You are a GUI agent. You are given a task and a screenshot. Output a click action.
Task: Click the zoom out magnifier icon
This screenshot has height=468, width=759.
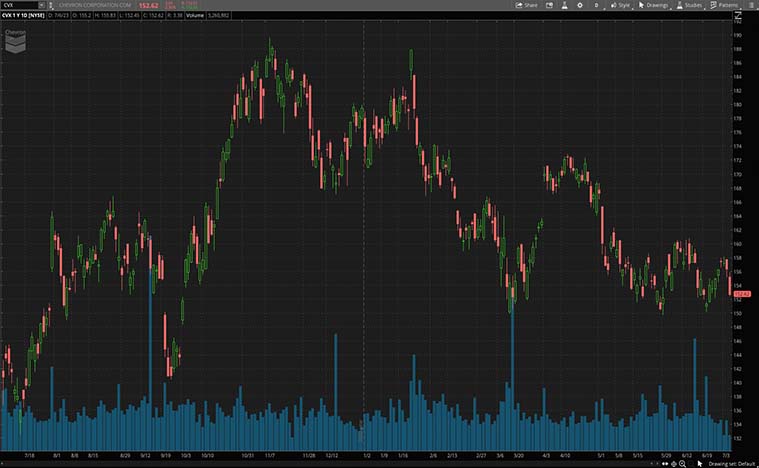pos(683,464)
